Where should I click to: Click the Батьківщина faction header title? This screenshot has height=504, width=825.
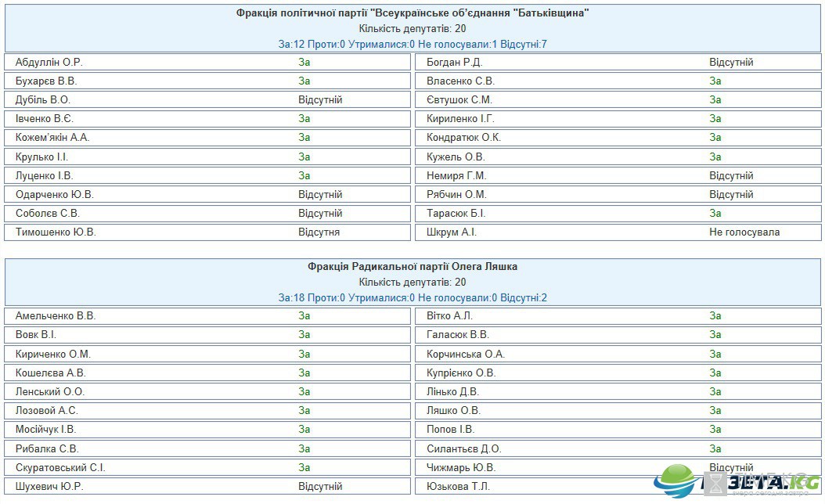click(x=412, y=13)
